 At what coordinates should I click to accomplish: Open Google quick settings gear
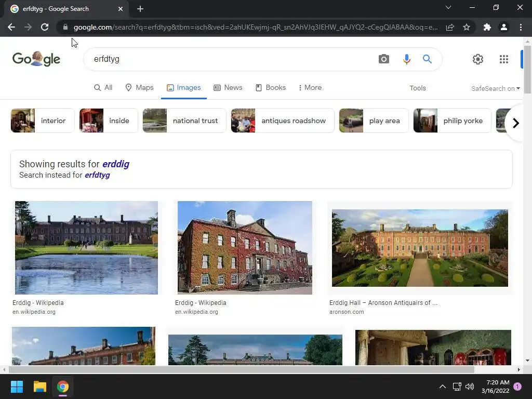coord(478,59)
